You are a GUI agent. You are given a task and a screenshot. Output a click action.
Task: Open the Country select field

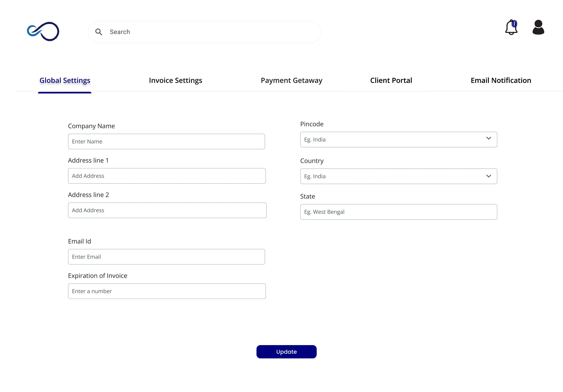click(x=392, y=176)
